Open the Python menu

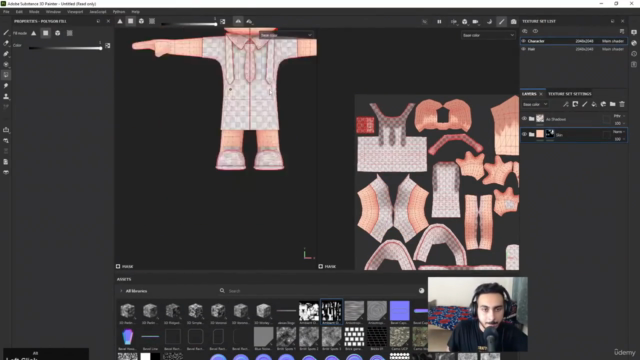tap(119, 12)
